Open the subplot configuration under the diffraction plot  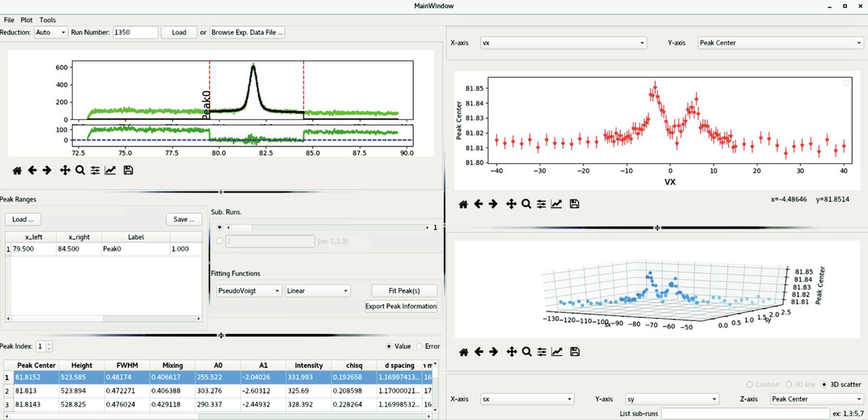coord(95,170)
